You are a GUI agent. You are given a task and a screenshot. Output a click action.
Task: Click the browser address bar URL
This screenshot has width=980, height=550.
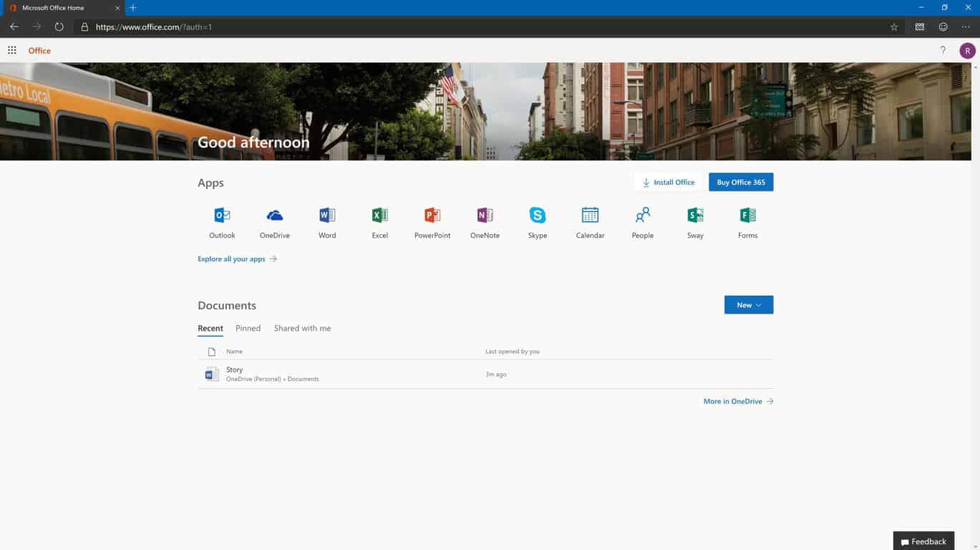pos(154,27)
